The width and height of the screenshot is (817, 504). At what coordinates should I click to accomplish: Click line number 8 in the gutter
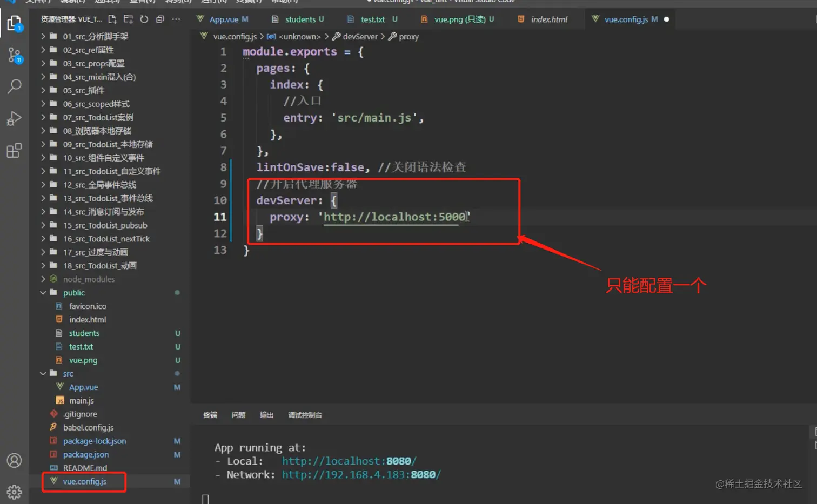point(223,167)
